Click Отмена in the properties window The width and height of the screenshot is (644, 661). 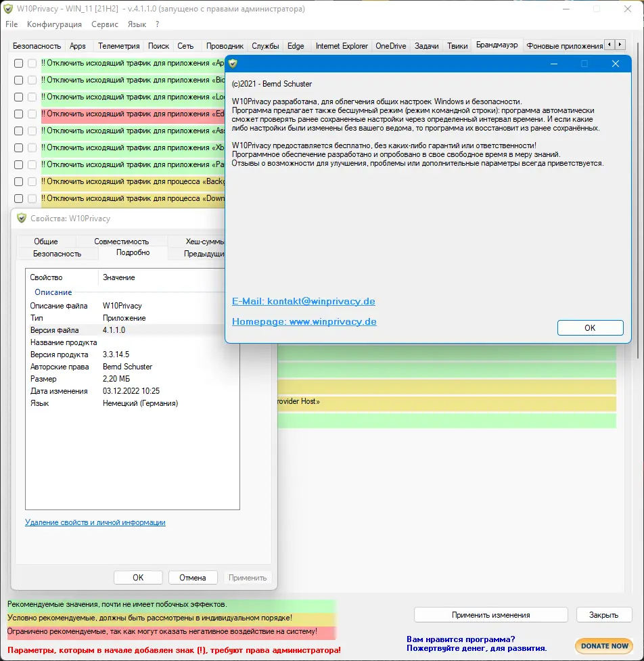pos(193,578)
